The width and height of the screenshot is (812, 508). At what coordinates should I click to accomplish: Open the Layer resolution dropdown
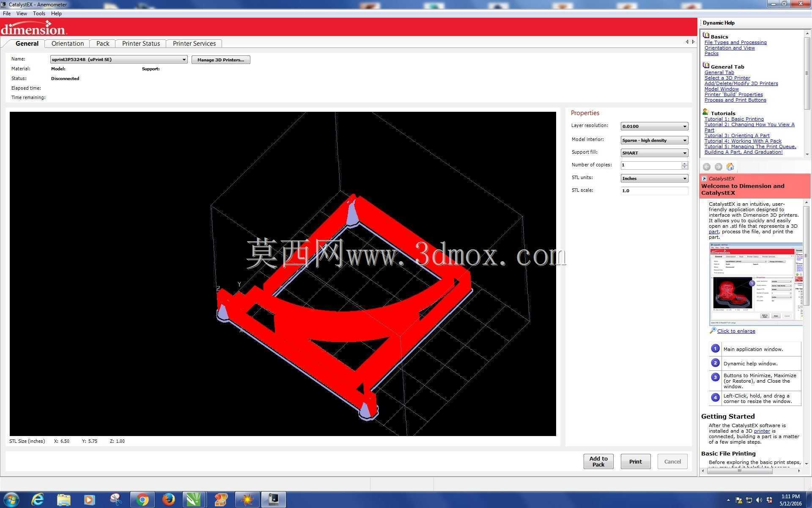click(685, 126)
